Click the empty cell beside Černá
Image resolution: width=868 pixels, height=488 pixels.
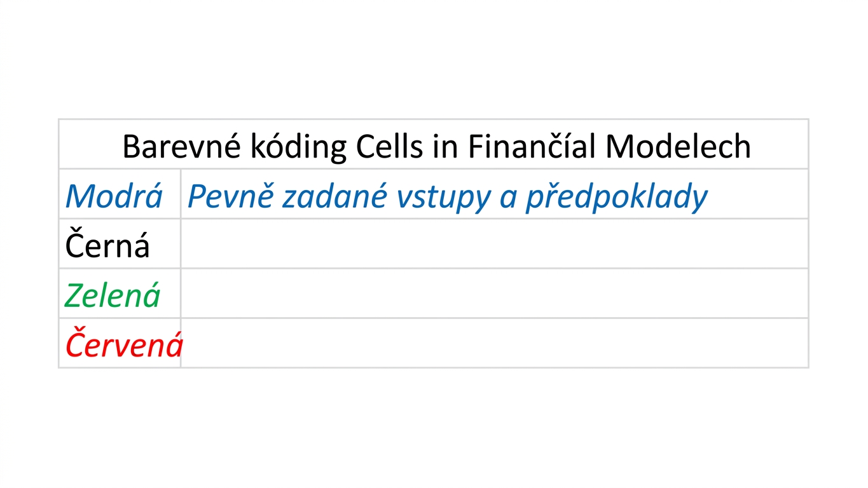coord(494,243)
